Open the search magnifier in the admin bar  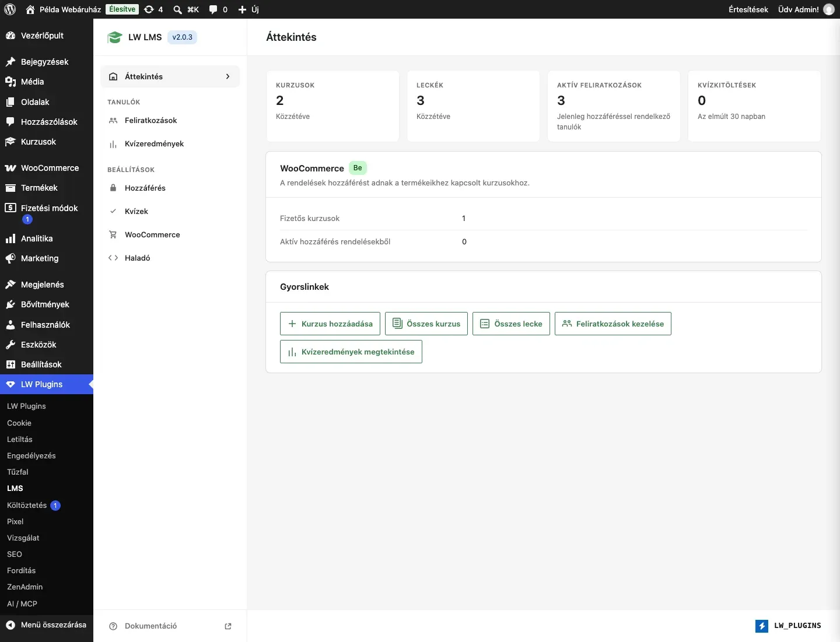click(x=177, y=9)
